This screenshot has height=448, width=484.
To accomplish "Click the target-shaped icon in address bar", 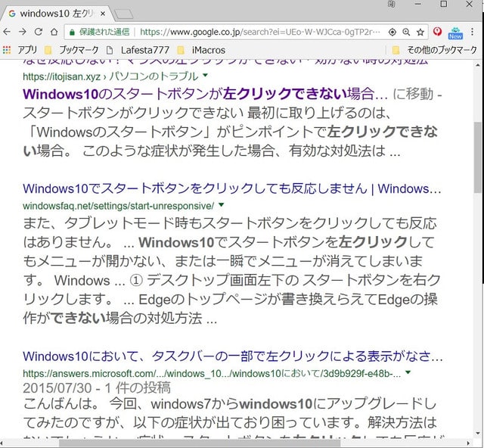I will click(392, 32).
